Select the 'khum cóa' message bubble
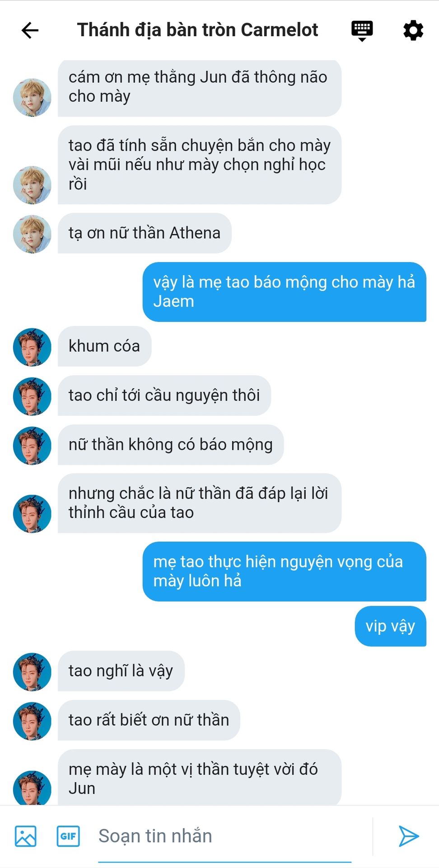439x868 pixels. coord(104,346)
